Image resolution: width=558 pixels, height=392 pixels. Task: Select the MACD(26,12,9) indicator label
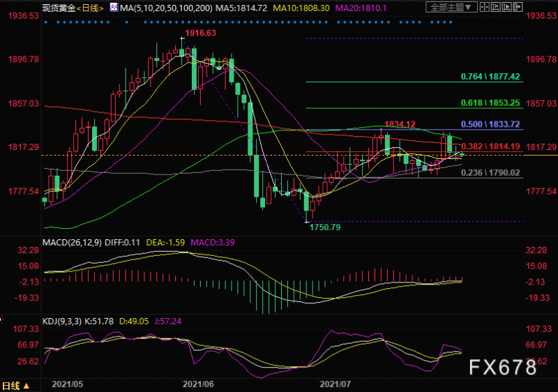coord(72,243)
